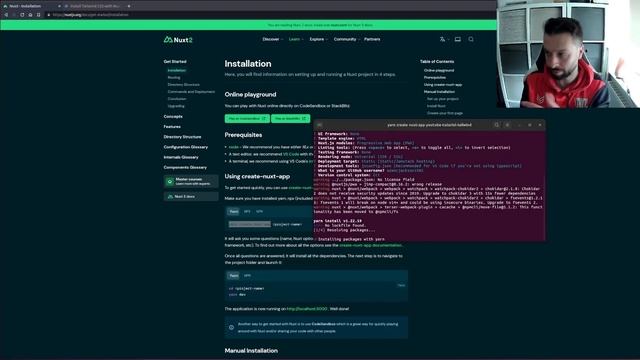Screen dimensions: 640x360
Task: Open the Partners nav link
Action: (372, 39)
